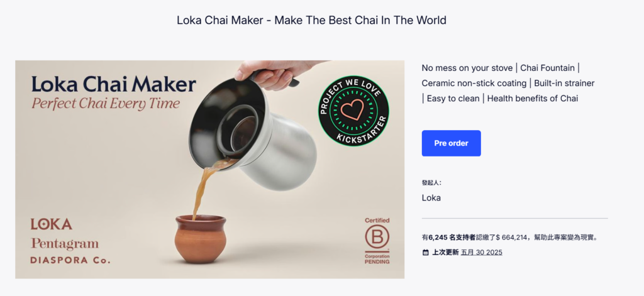Click the page title Loka Chai Maker heading

point(311,19)
